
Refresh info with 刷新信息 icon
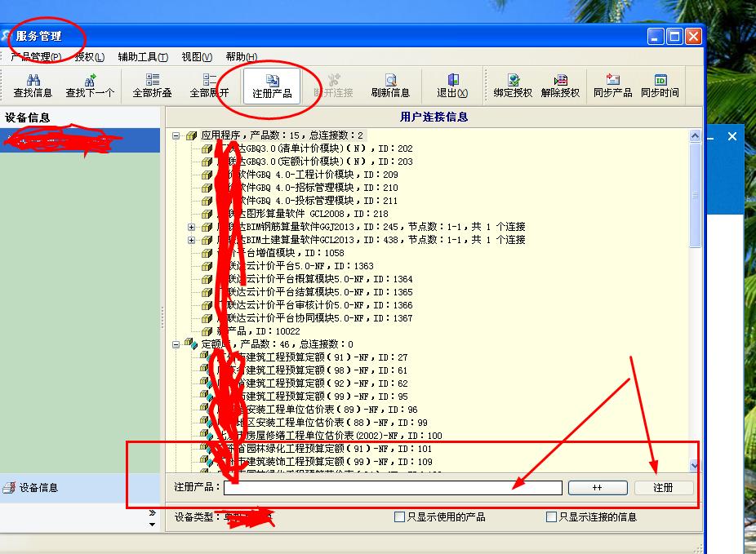point(390,79)
